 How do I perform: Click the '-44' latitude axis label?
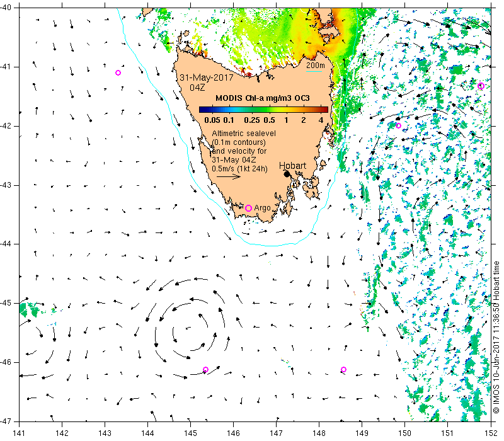[5, 244]
